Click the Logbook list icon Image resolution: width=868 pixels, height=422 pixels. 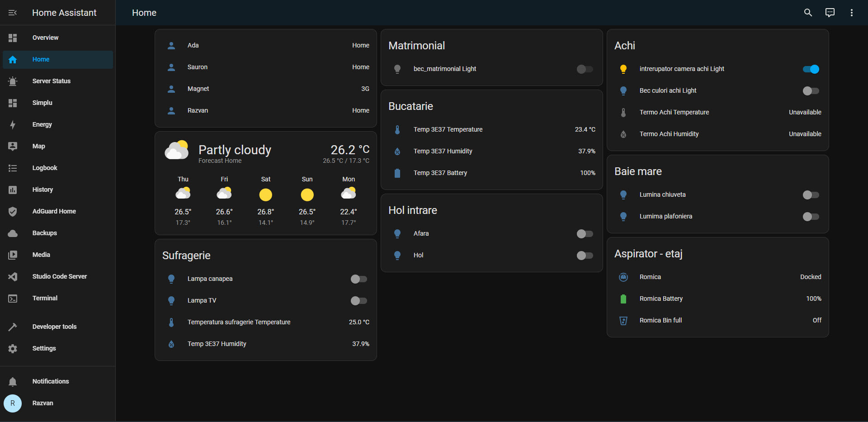point(13,168)
